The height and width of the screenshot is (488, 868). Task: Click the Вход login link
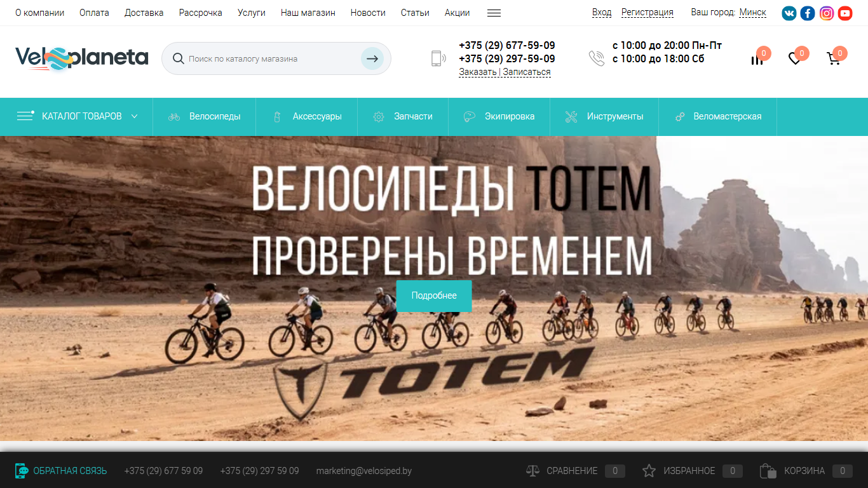click(601, 13)
